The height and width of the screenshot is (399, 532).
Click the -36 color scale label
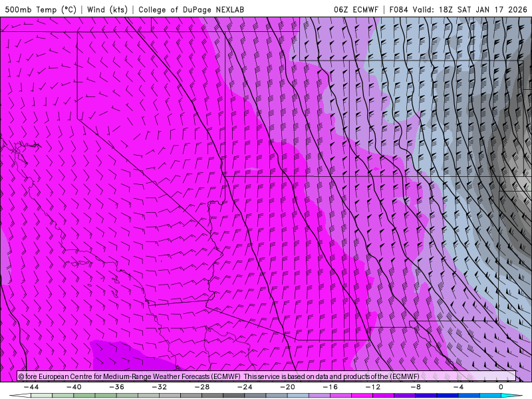click(116, 387)
